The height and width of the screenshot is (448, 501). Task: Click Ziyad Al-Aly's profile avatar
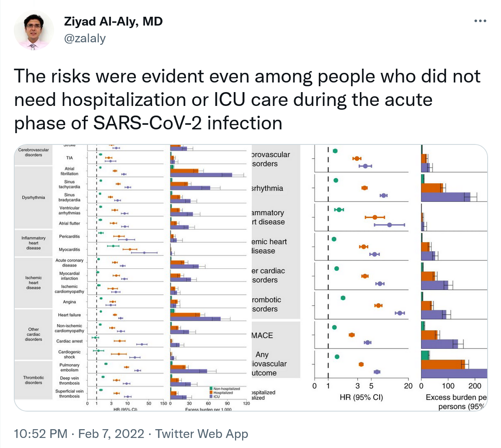pos(34,31)
